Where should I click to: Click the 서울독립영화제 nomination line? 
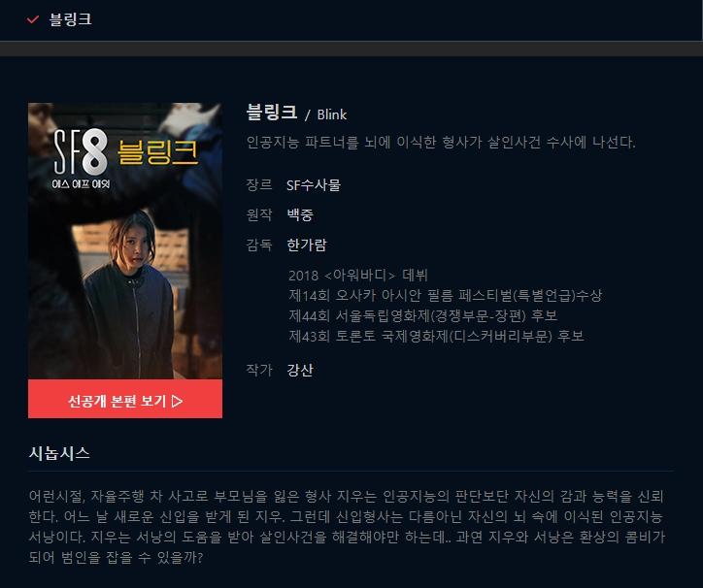pos(422,315)
